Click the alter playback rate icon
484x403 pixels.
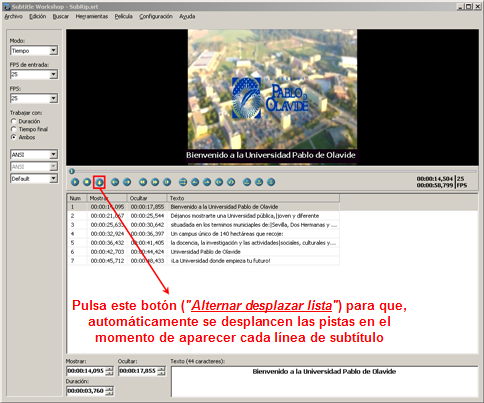tap(167, 182)
